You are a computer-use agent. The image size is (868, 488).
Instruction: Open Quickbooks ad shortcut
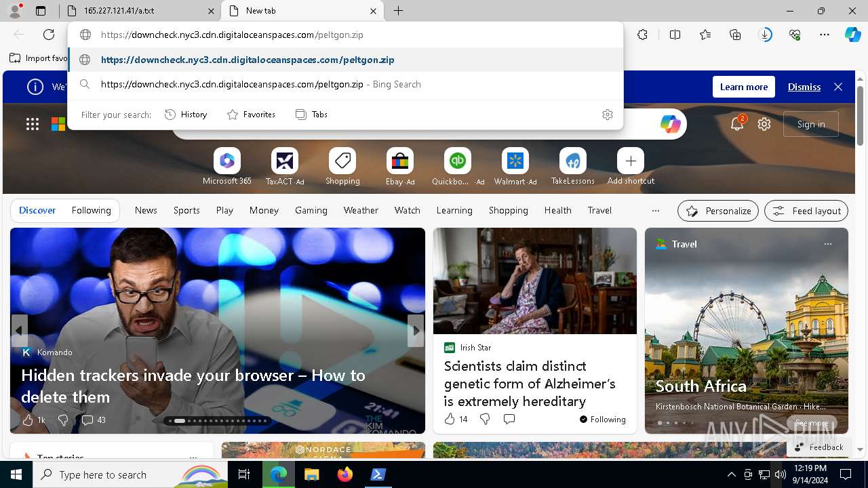pos(458,167)
